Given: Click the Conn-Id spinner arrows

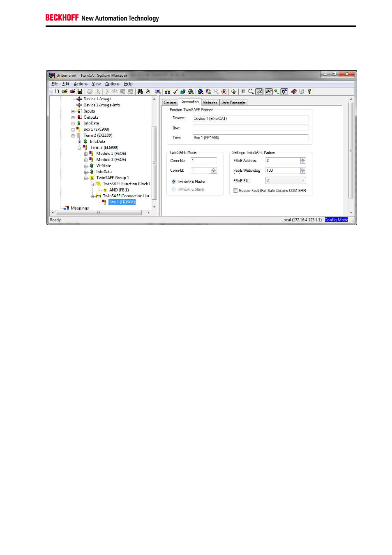Looking at the screenshot, I should pos(214,170).
